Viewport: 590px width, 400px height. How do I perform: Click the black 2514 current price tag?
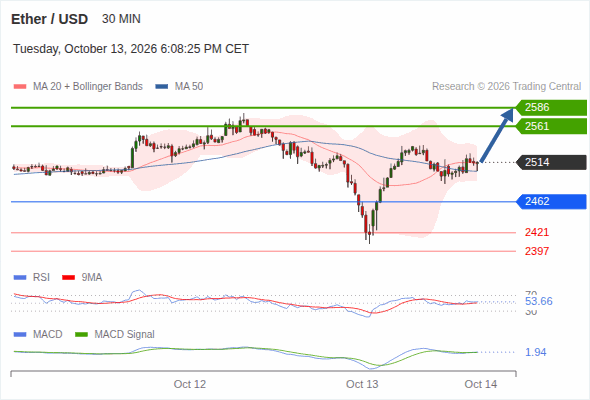[x=551, y=163]
